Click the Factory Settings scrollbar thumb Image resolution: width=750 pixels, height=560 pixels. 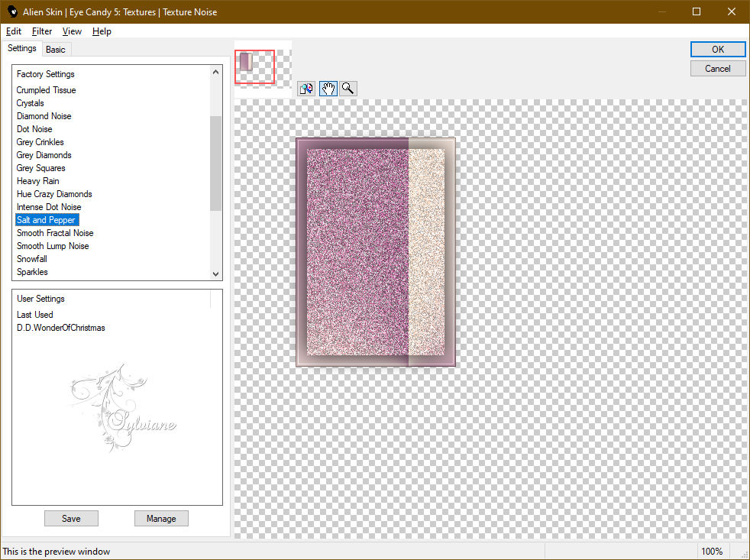coord(215,163)
